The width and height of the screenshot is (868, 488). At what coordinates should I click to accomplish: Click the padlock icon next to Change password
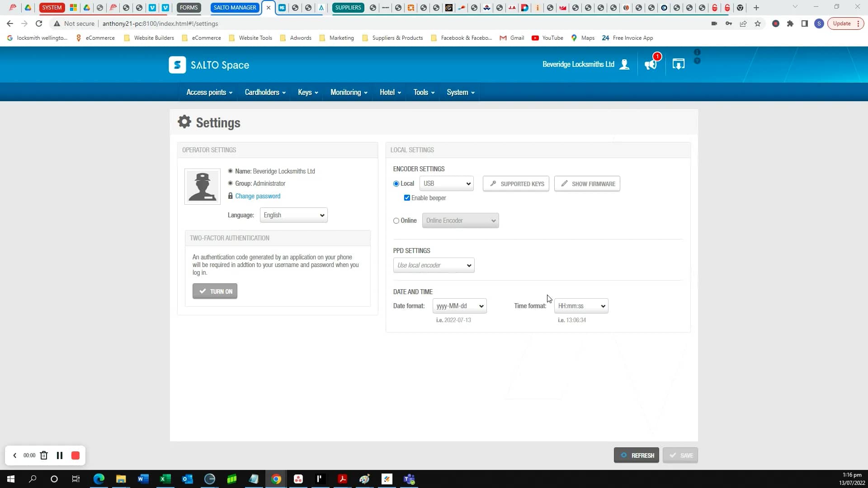click(x=231, y=196)
